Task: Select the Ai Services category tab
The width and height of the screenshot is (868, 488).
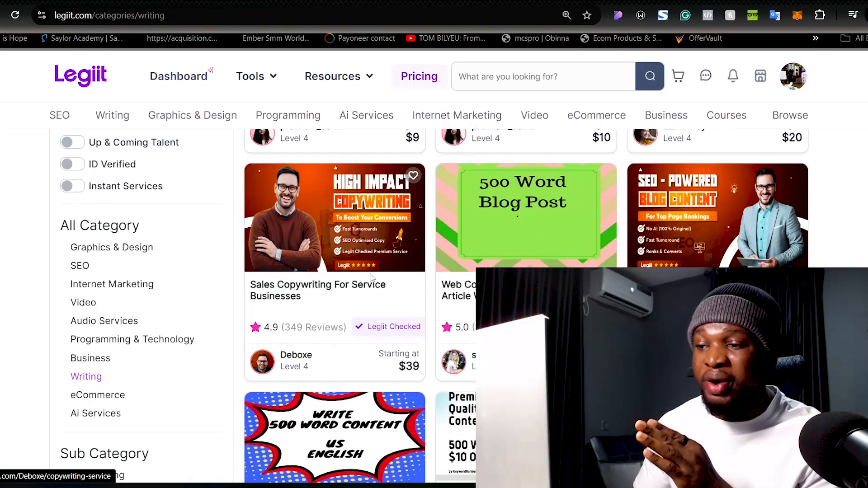Action: 366,115
